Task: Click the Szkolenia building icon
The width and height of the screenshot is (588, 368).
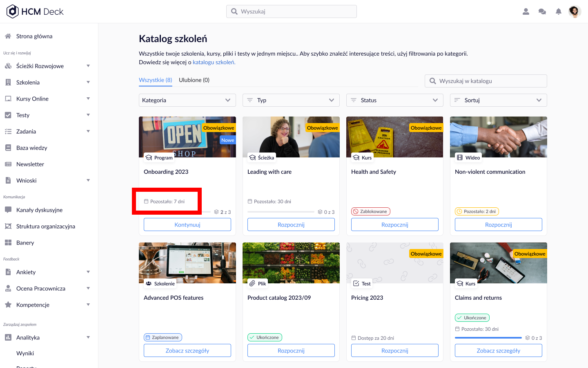Action: click(x=8, y=82)
